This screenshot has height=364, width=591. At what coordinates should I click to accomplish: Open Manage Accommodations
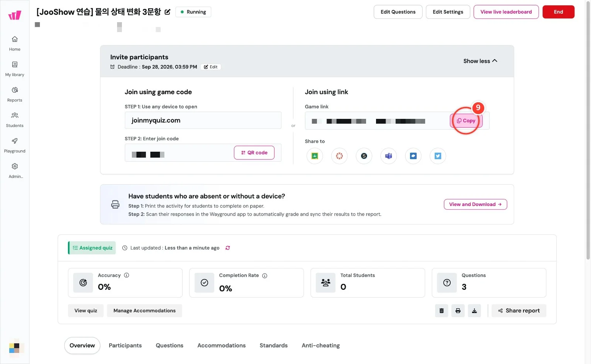pyautogui.click(x=144, y=310)
